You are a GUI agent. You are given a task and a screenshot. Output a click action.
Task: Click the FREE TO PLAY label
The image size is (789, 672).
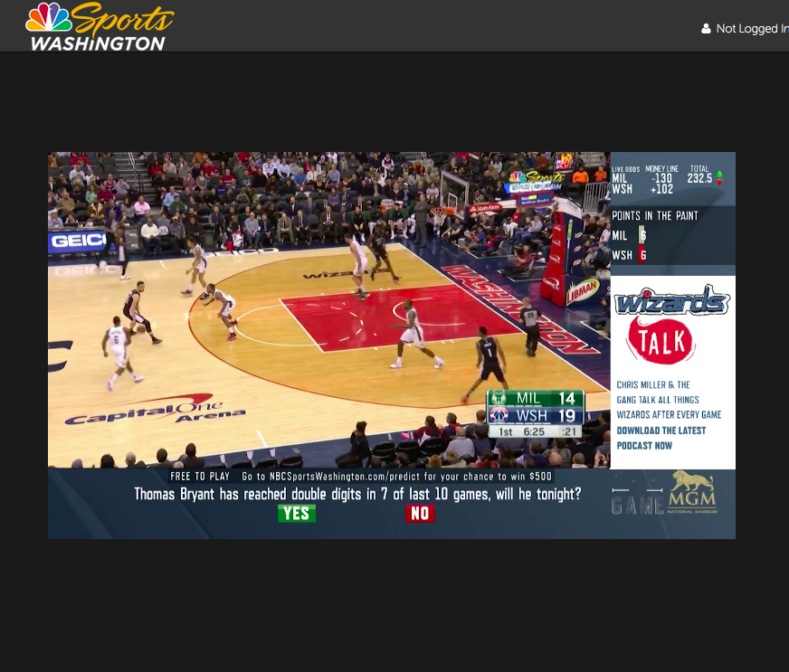[200, 477]
